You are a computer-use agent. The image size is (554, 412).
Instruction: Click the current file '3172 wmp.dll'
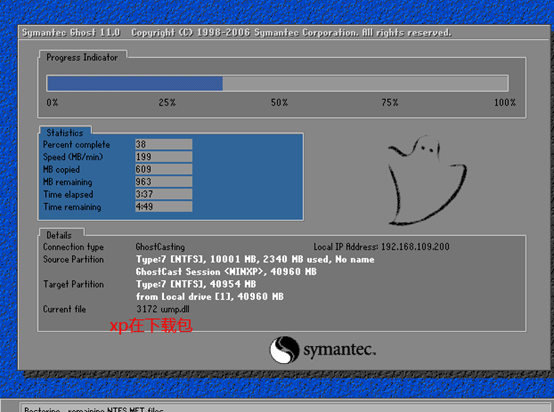(163, 309)
